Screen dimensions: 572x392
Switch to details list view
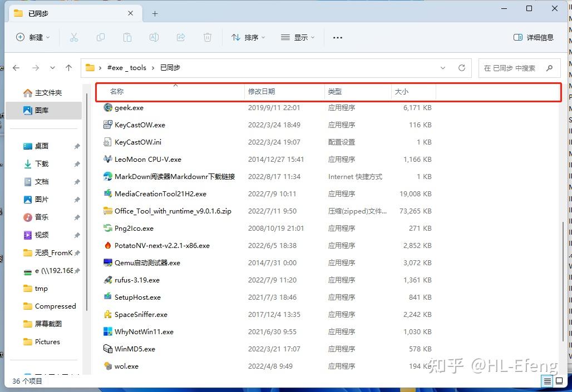point(547,381)
